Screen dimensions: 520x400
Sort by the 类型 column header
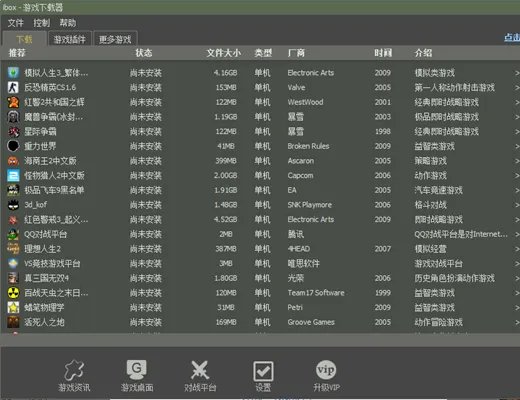pyautogui.click(x=263, y=53)
